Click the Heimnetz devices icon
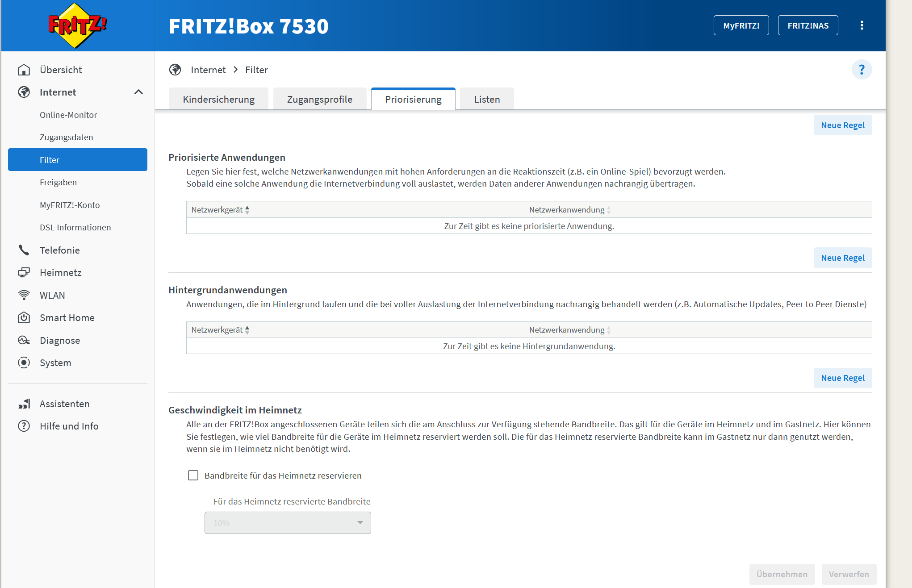 pyautogui.click(x=24, y=272)
